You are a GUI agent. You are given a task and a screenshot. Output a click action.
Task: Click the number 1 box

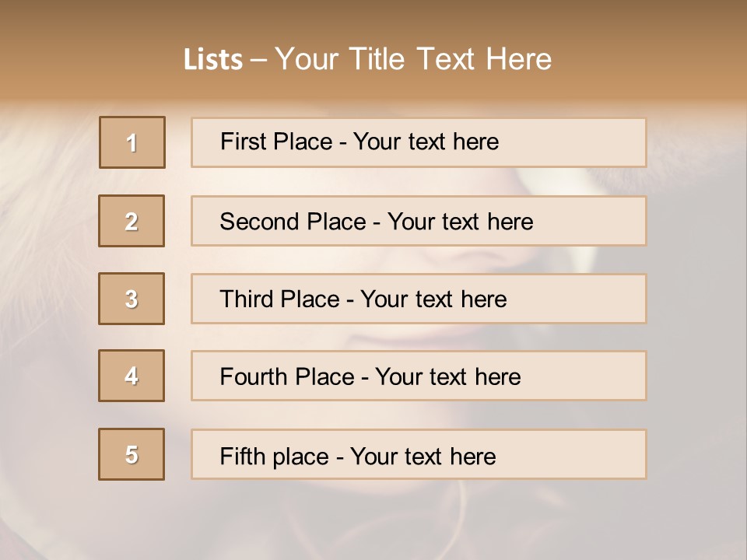132,142
